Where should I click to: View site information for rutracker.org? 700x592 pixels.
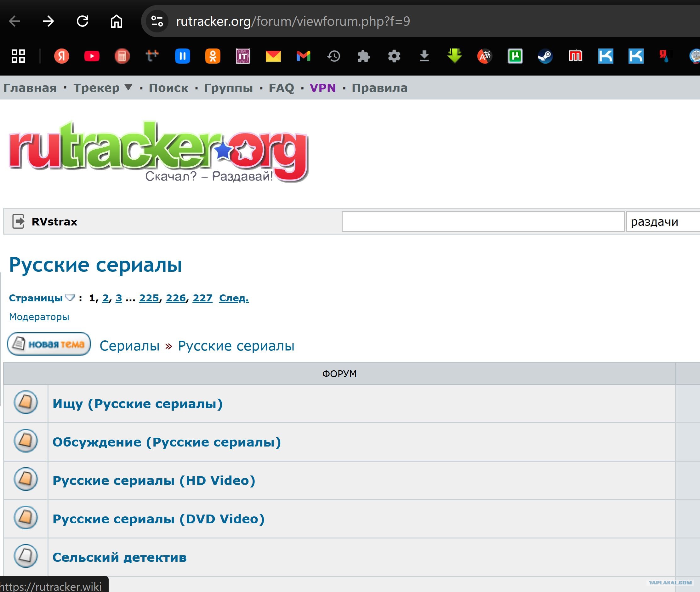157,21
